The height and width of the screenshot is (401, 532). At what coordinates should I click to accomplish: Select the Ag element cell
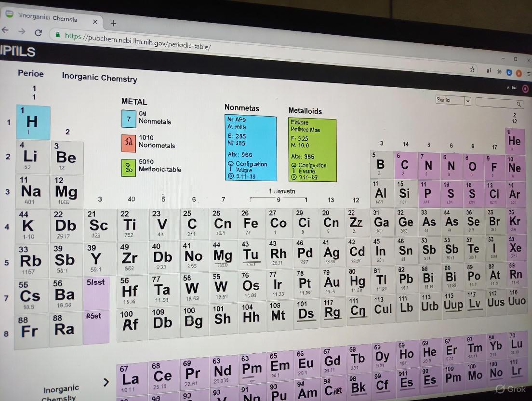click(x=332, y=253)
